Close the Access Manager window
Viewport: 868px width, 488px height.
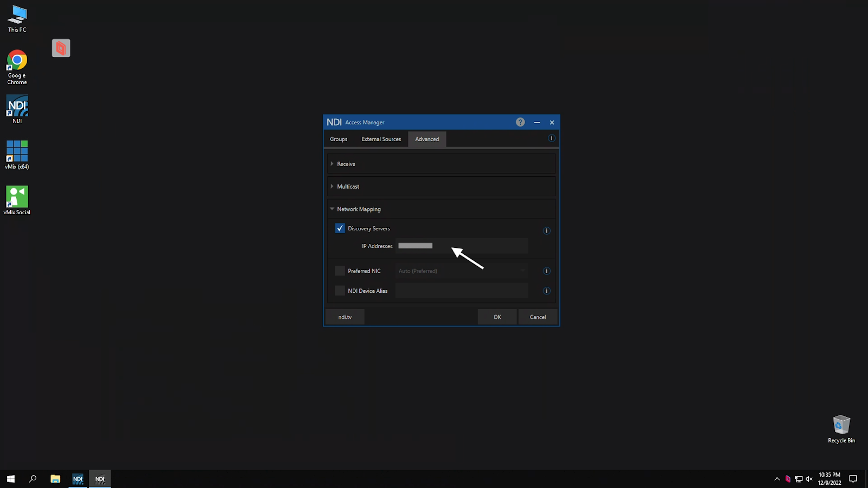coord(552,123)
